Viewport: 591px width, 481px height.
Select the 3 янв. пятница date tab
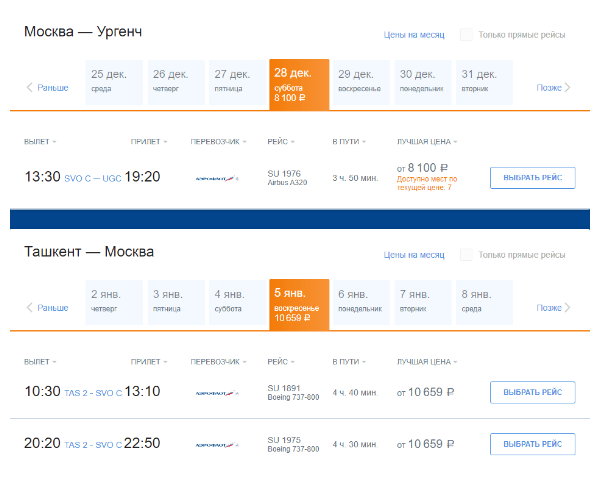[x=176, y=302]
